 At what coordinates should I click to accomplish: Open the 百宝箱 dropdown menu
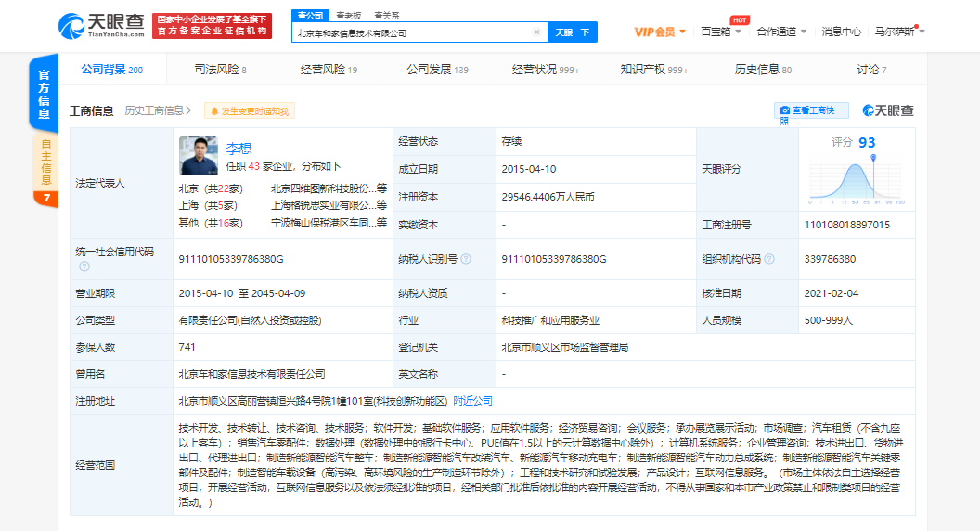pyautogui.click(x=721, y=32)
